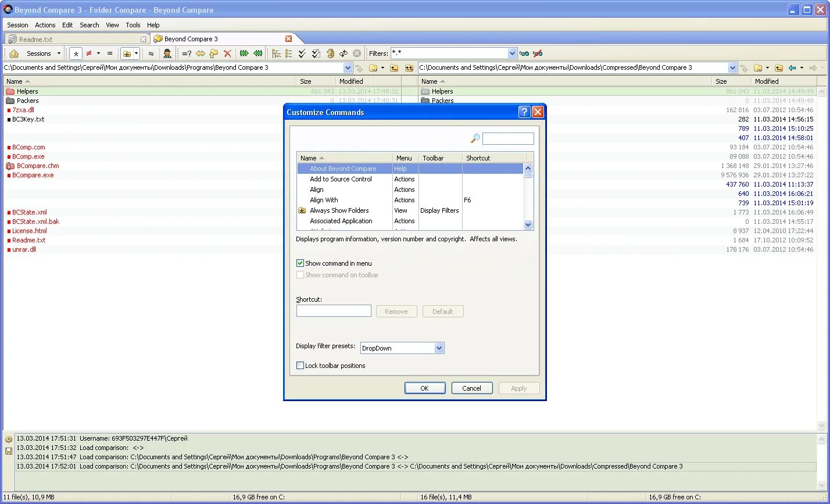Open the Sessions dropdown
830x504 pixels.
(59, 53)
